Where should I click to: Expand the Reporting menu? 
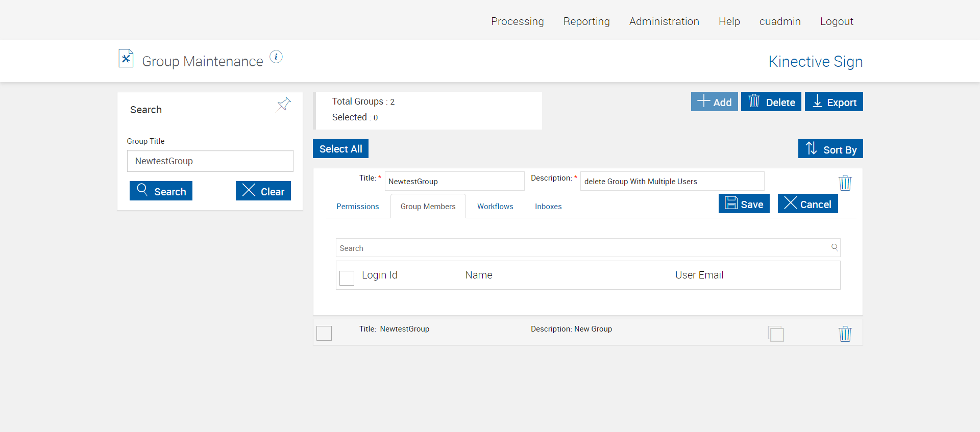coord(586,21)
